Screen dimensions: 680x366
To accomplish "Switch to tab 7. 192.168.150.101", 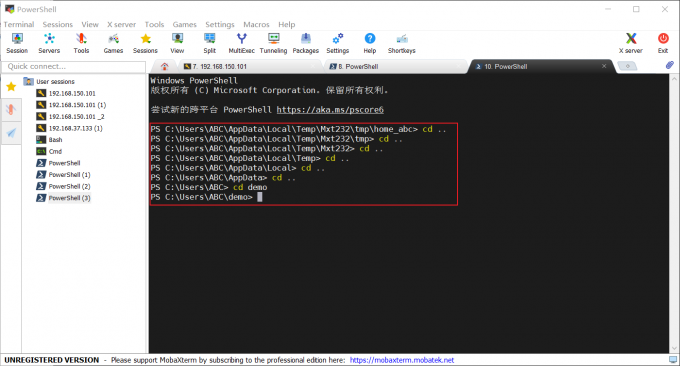I will 249,66.
